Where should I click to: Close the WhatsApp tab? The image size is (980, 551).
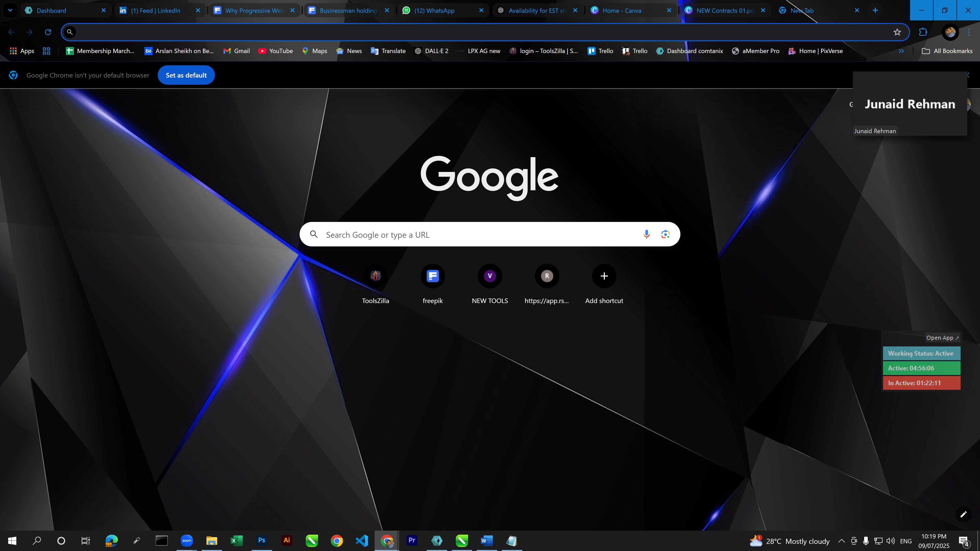point(481,10)
